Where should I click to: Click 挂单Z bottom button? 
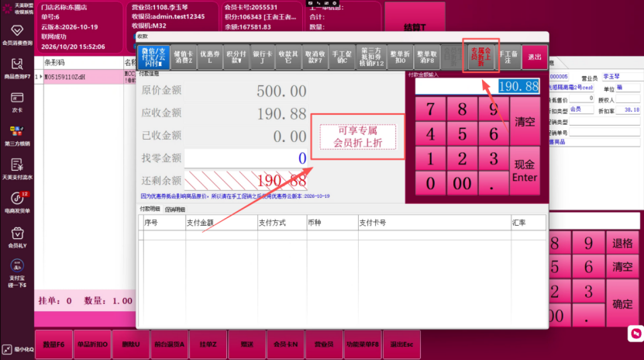coord(208,344)
